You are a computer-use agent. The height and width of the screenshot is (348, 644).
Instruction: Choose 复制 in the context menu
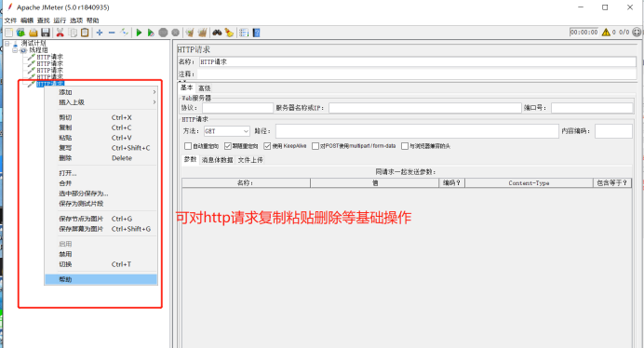101,127
